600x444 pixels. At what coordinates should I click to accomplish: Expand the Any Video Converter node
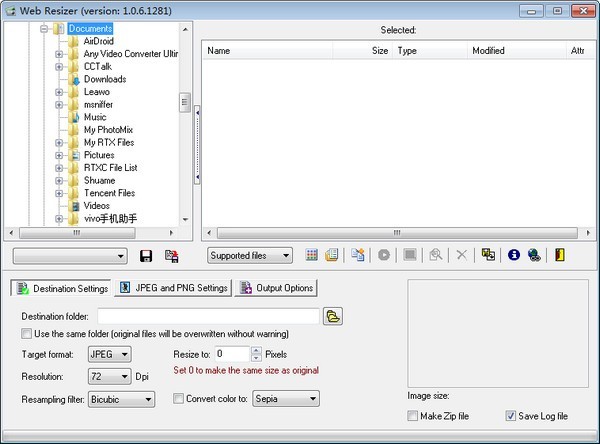[x=59, y=54]
